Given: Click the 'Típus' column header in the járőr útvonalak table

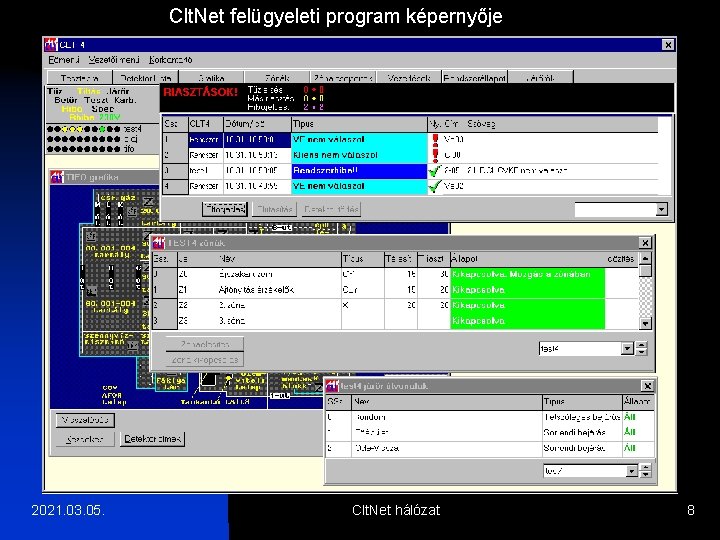Looking at the screenshot, I should point(582,401).
